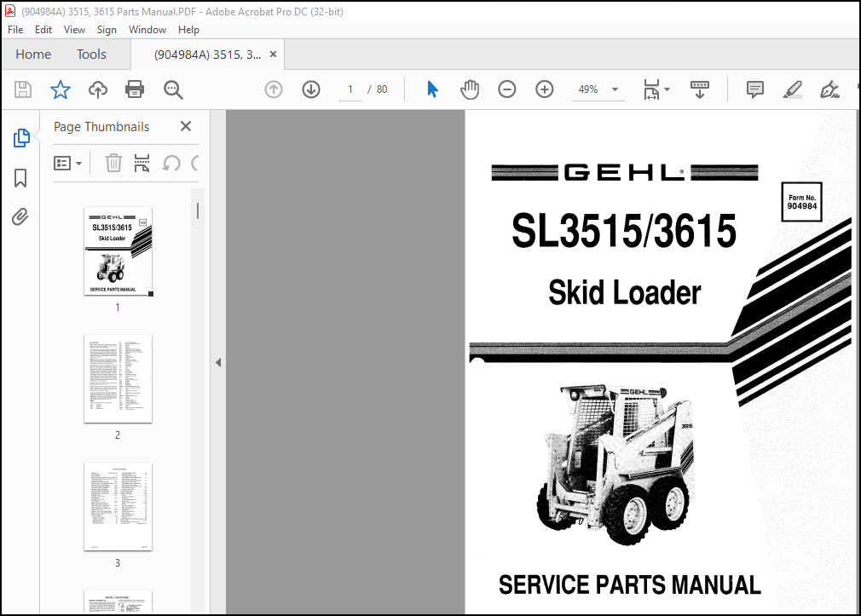This screenshot has height=616, width=861.
Task: Add a comment with speech bubble icon
Action: 755,89
